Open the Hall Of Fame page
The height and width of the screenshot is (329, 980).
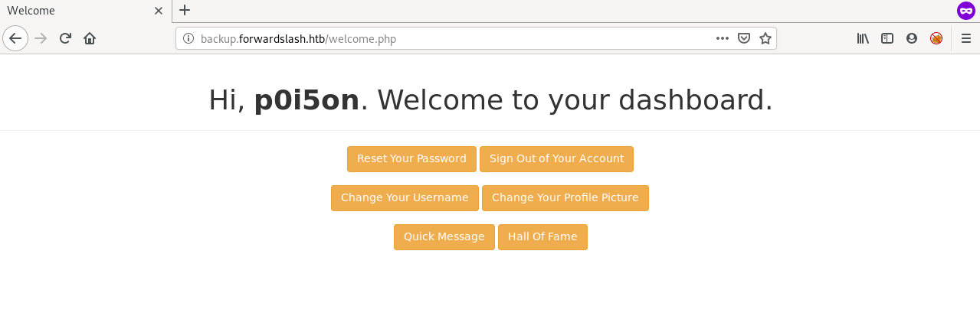click(542, 237)
